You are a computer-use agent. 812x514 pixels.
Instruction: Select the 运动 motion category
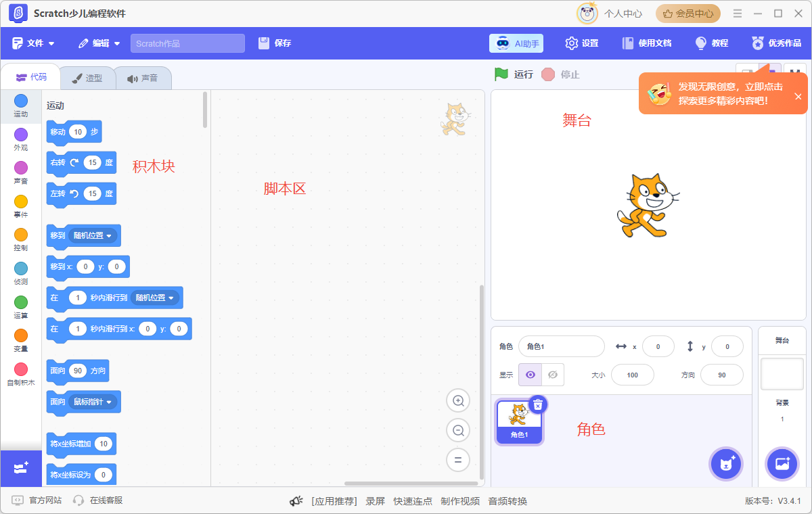point(21,106)
